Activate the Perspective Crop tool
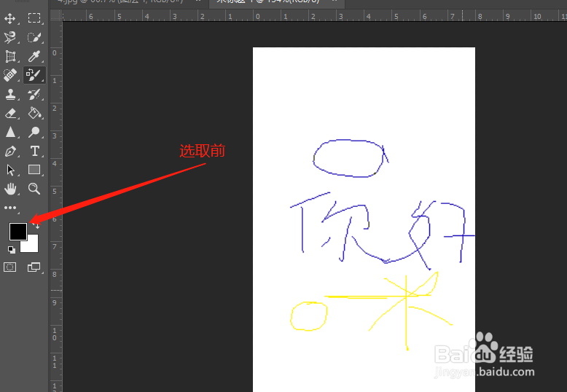Viewport: 567px width, 392px height. pyautogui.click(x=10, y=56)
